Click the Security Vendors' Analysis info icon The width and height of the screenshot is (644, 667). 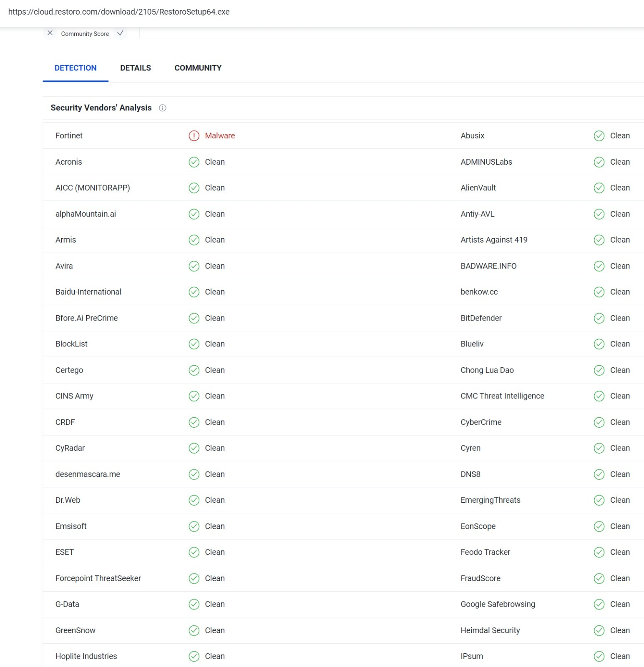pyautogui.click(x=163, y=108)
